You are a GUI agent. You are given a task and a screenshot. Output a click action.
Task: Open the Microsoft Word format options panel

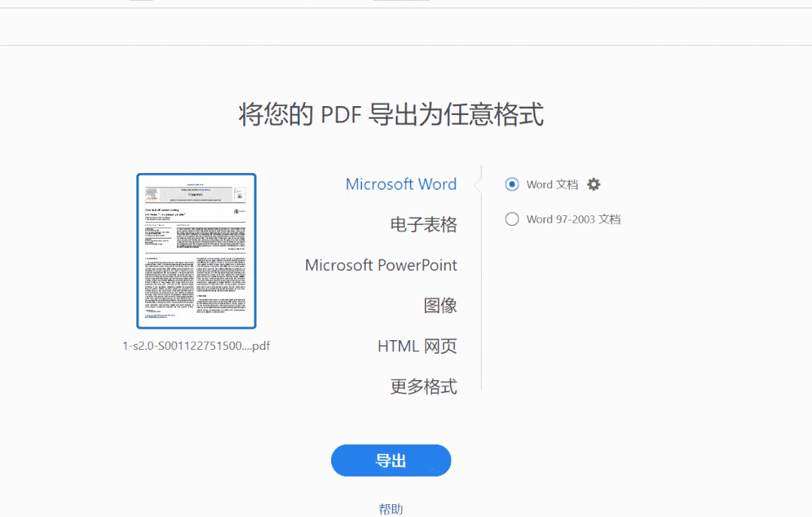pos(401,184)
